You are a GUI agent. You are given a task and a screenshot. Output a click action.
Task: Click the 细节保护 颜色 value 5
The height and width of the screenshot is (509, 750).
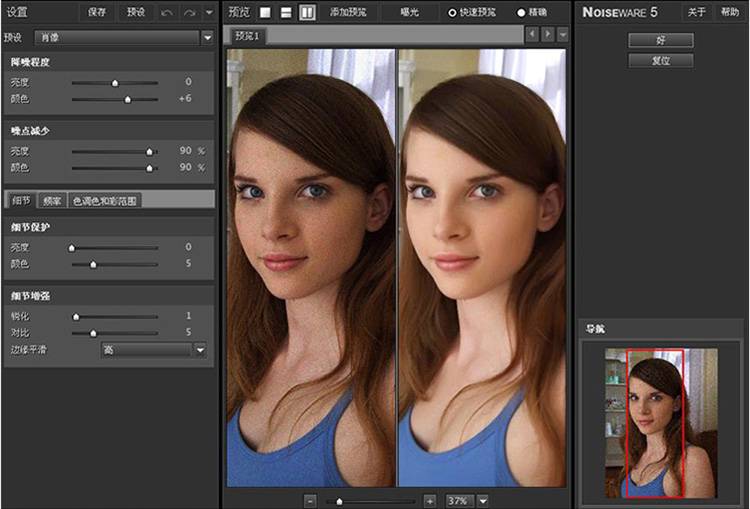[188, 263]
